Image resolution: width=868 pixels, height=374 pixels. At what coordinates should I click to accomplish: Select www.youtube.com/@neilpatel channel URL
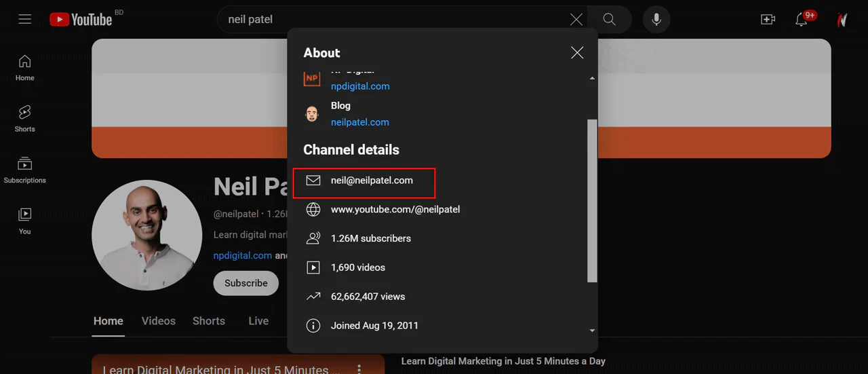tap(395, 210)
